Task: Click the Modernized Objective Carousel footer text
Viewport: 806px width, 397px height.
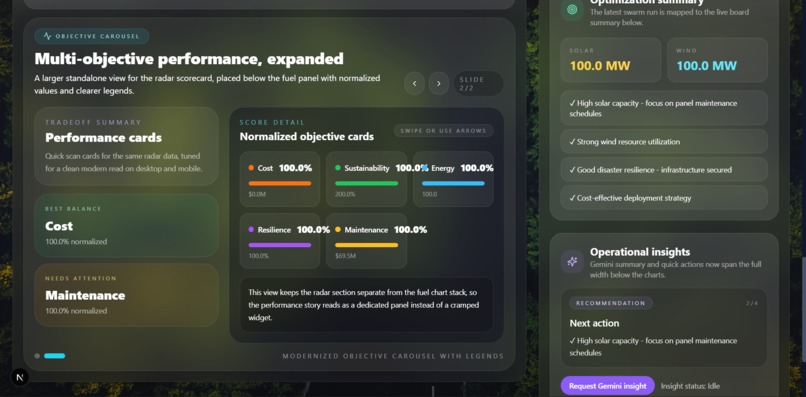Action: [x=393, y=356]
